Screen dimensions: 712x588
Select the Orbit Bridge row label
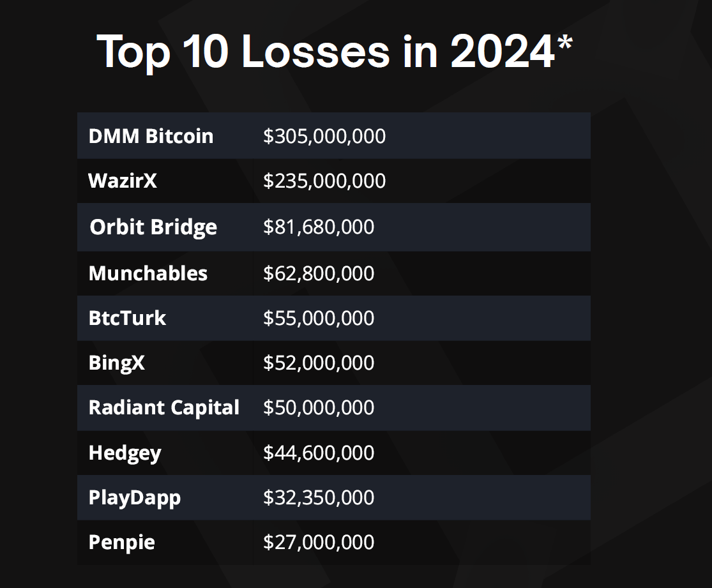coord(153,227)
